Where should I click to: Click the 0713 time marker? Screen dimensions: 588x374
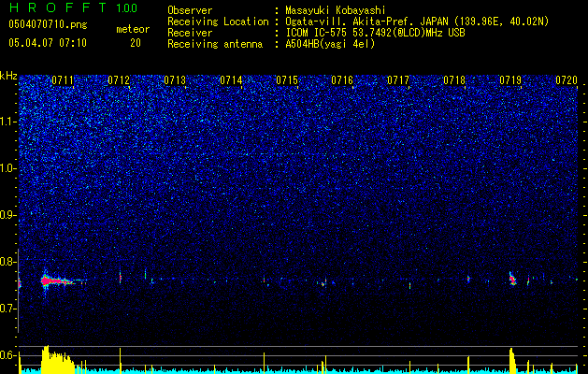point(175,80)
